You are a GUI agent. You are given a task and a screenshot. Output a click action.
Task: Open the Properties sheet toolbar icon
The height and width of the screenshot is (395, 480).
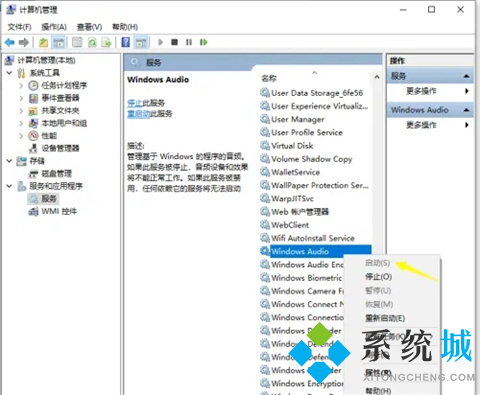point(77,42)
